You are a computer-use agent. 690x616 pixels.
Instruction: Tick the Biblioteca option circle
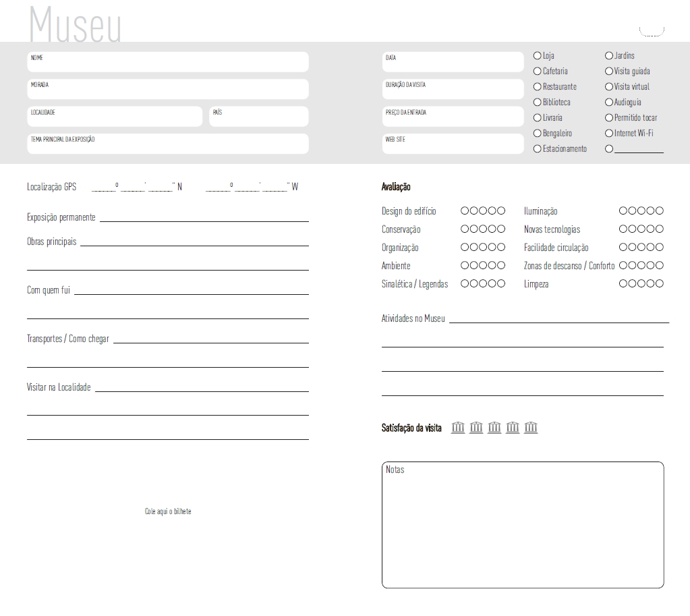click(537, 102)
